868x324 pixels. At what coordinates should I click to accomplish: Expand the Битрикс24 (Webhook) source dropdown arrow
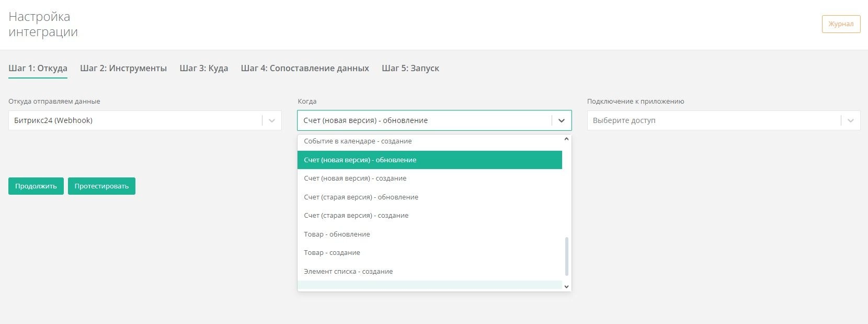[271, 120]
